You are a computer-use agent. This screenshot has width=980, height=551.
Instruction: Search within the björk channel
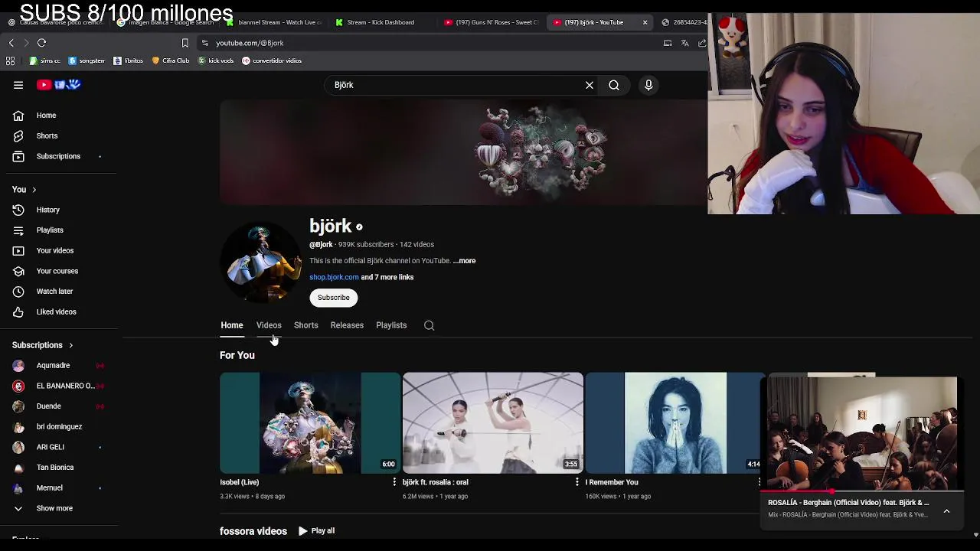point(430,325)
